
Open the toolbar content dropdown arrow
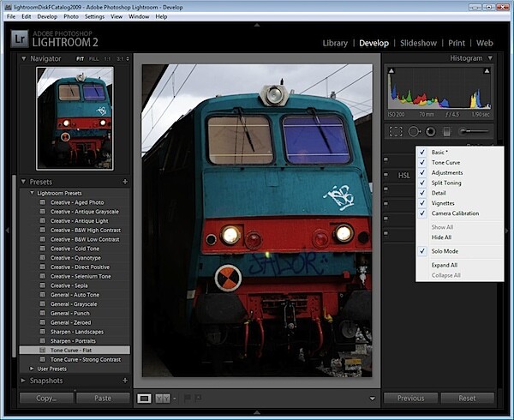(x=373, y=399)
